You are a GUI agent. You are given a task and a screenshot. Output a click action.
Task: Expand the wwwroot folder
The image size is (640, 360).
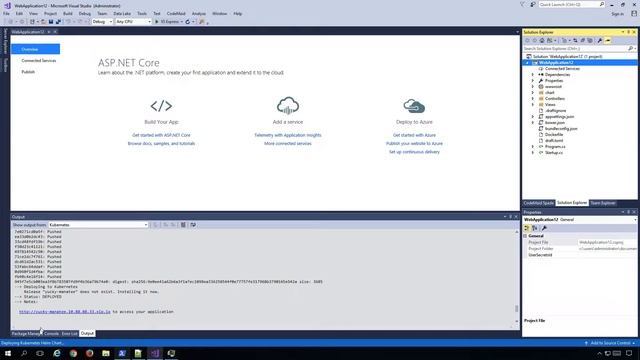coord(533,87)
